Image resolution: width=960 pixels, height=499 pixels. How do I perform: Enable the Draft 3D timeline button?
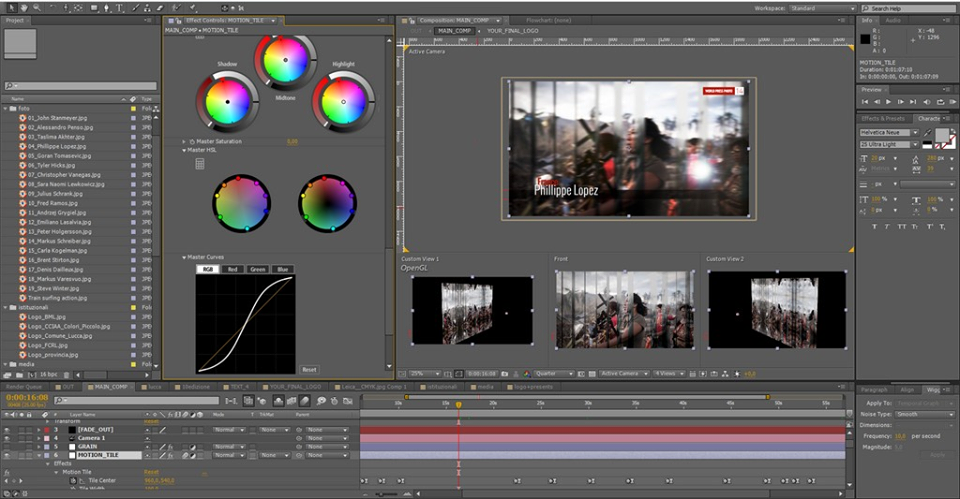(x=262, y=401)
